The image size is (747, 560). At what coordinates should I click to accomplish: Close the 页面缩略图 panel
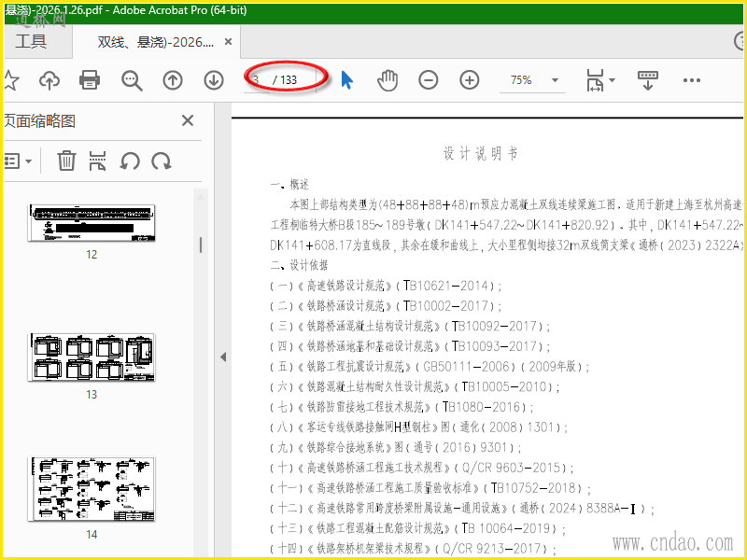[188, 120]
